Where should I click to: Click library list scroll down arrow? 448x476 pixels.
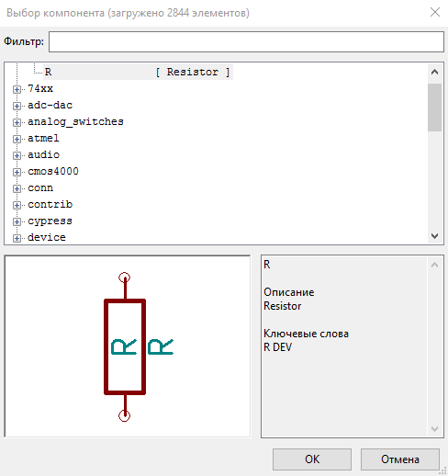pos(434,236)
